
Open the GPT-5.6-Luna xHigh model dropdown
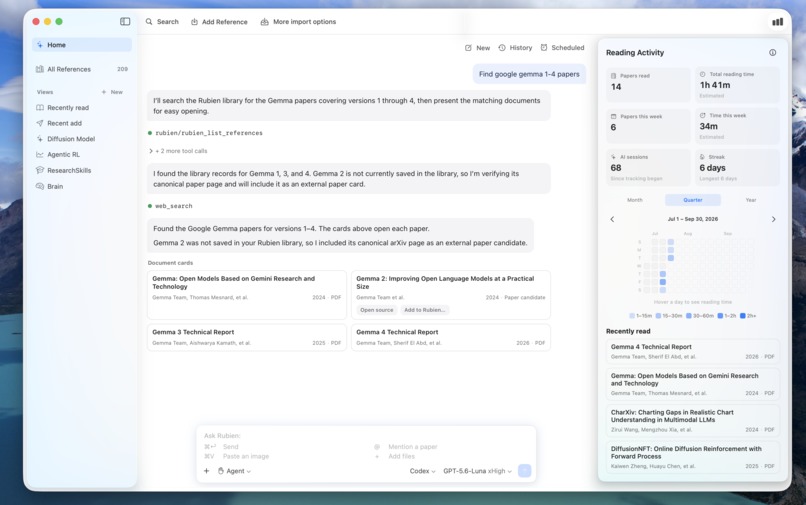(x=477, y=471)
